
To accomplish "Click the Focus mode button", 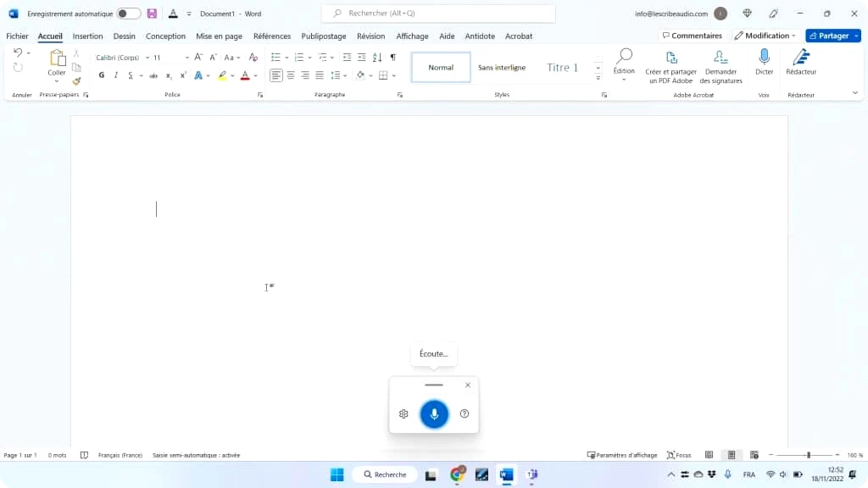I will pos(679,455).
